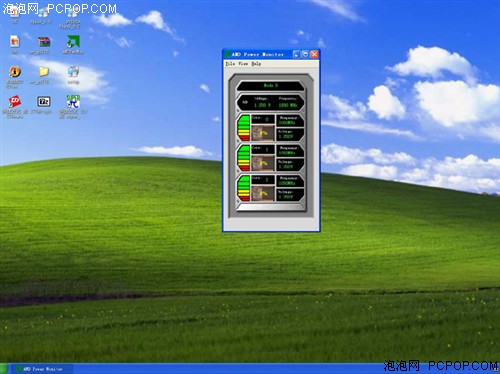Select the Core 2 voltage readout
The height and width of the screenshot is (374, 500).
pos(290,194)
